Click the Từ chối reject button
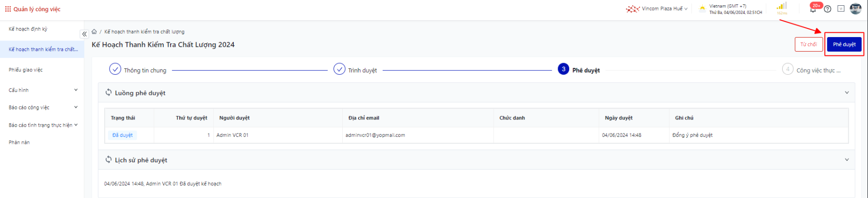 [x=808, y=44]
